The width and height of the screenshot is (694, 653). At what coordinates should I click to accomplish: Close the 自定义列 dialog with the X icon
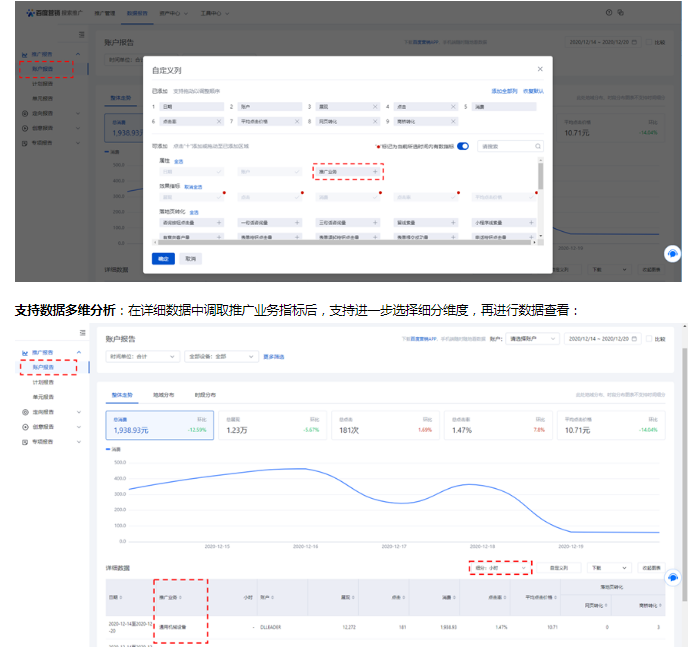pyautogui.click(x=540, y=69)
